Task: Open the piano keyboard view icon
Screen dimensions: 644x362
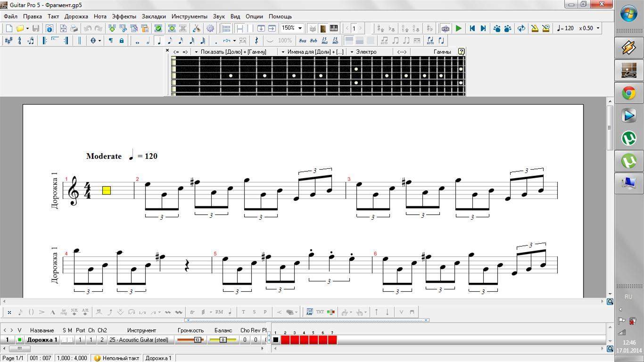Action: [x=334, y=28]
